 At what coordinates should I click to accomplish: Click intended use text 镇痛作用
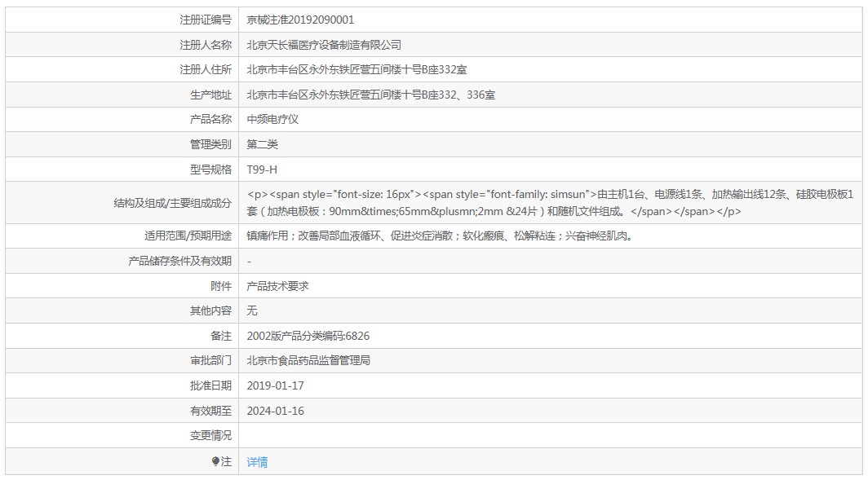(x=268, y=236)
